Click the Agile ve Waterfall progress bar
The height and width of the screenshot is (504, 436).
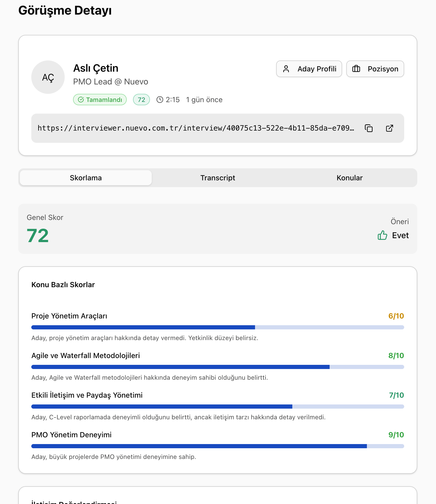click(x=217, y=367)
